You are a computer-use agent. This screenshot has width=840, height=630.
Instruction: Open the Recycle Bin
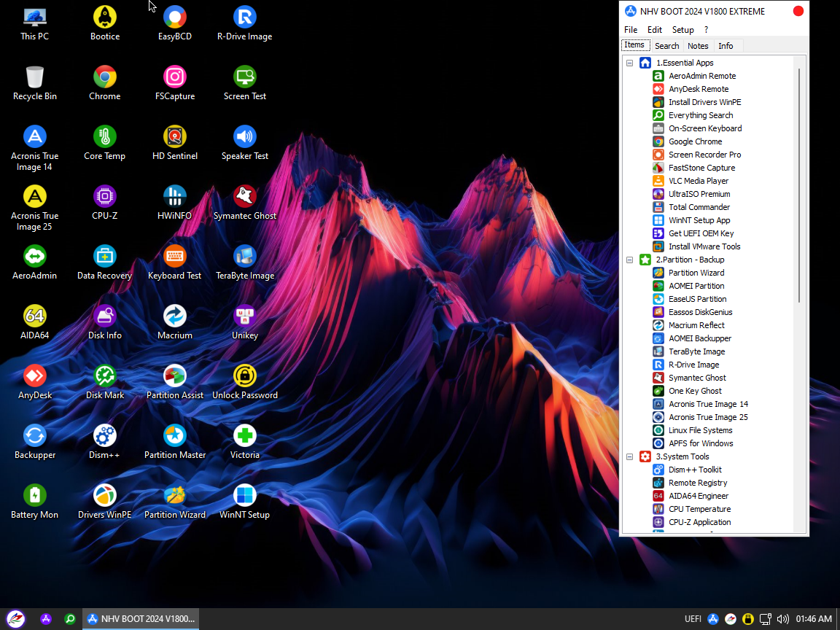point(35,83)
